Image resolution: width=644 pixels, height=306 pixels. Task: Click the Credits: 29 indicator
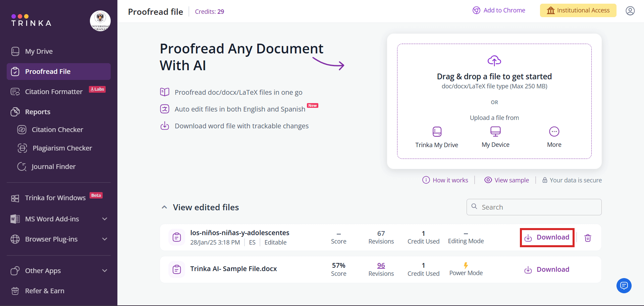(209, 12)
